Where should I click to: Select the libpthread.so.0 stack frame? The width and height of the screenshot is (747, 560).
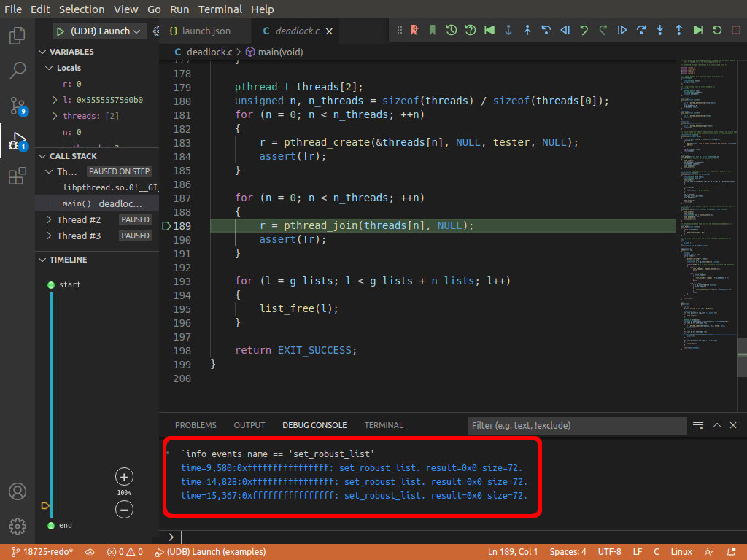[97, 187]
